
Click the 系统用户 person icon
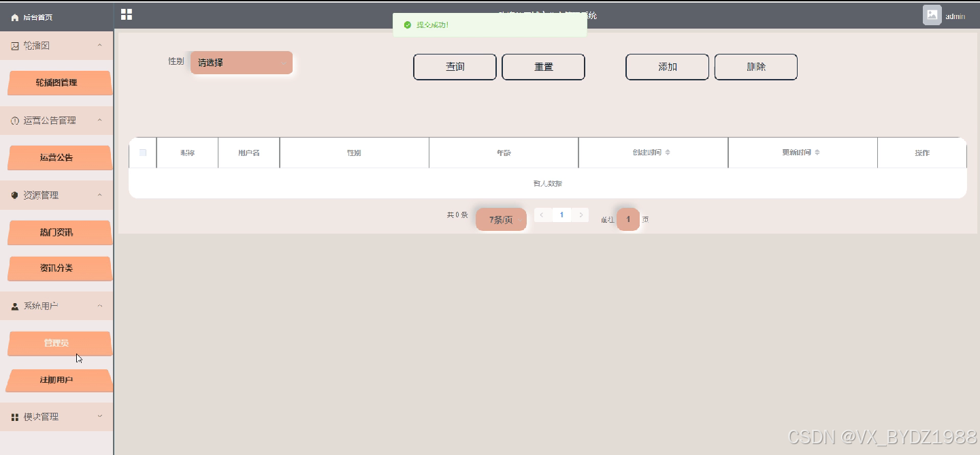(x=15, y=307)
